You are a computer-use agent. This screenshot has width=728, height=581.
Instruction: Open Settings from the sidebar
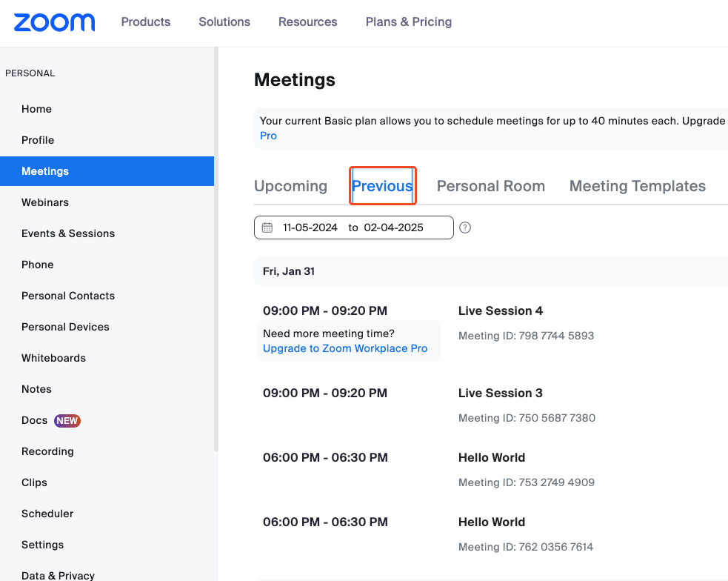pos(42,545)
